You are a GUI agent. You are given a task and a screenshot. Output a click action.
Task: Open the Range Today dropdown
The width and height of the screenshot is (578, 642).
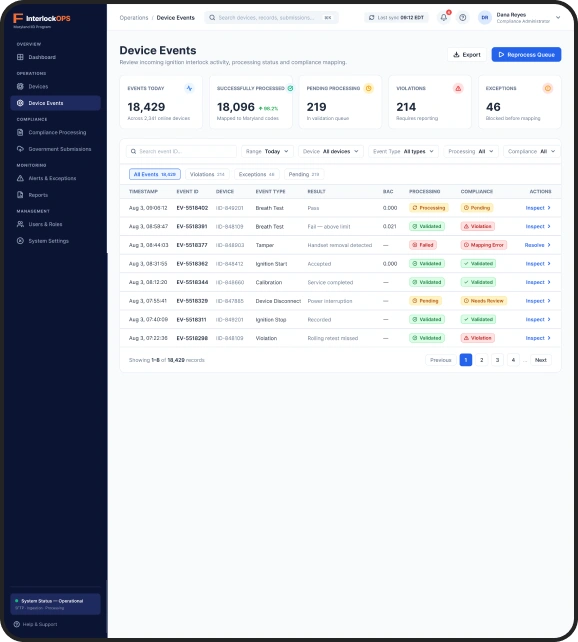(267, 151)
